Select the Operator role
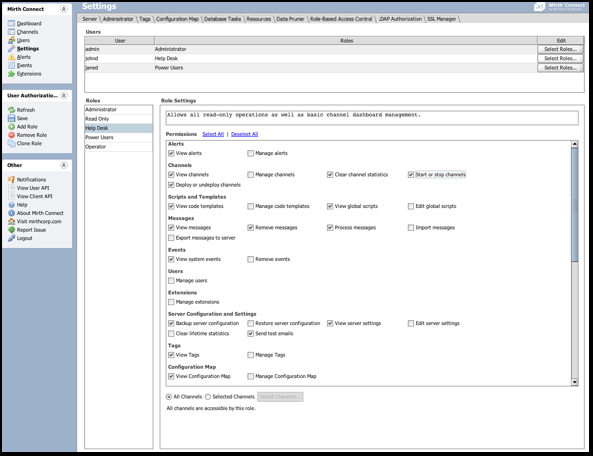Image resolution: width=593 pixels, height=456 pixels. coord(119,147)
